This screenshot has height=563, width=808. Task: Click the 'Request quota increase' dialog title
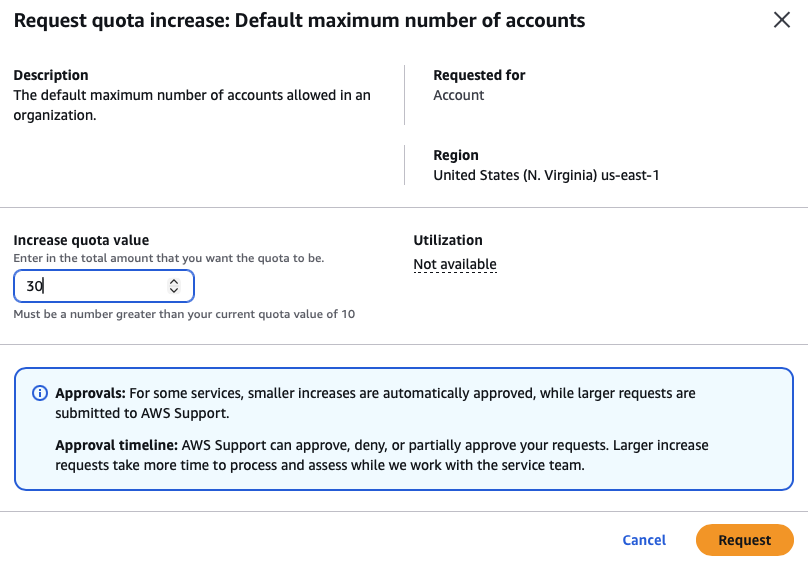pos(299,20)
